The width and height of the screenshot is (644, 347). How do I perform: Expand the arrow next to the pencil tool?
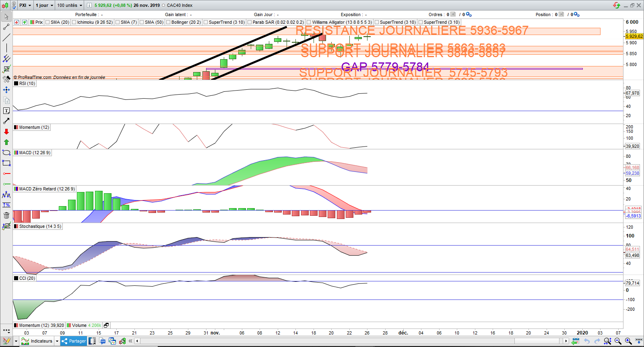tap(16, 341)
